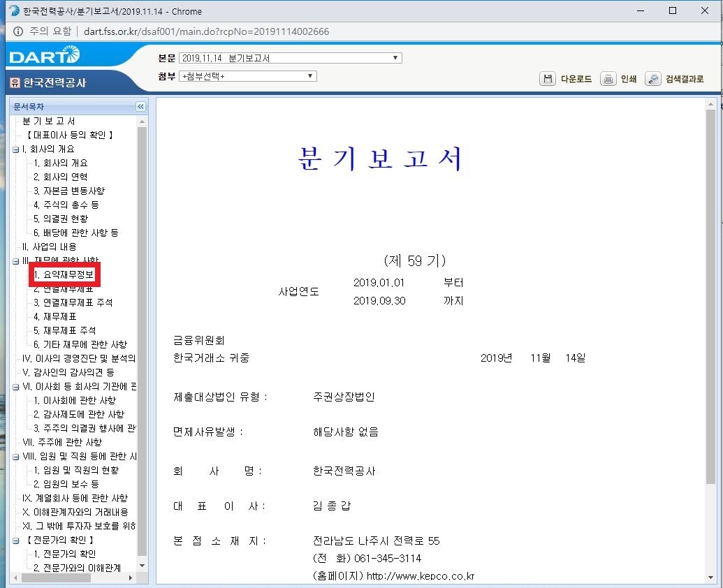Click the kepco homepage URL text
This screenshot has width=723, height=588.
[420, 576]
